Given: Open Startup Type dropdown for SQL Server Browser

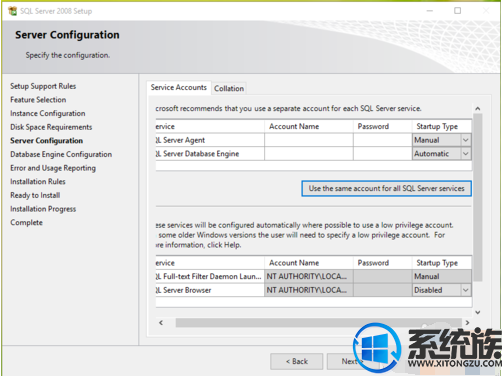Looking at the screenshot, I should [466, 290].
